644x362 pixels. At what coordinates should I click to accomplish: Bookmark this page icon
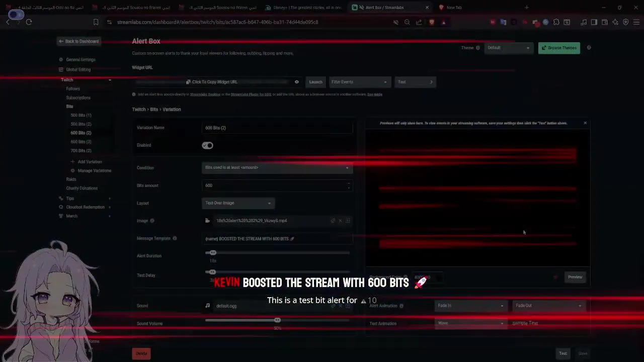click(x=96, y=22)
